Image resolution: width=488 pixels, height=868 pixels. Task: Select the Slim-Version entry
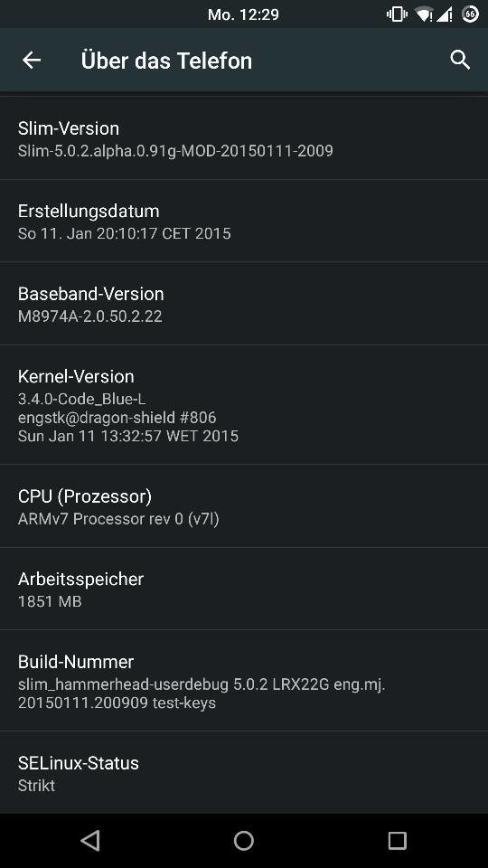pyautogui.click(x=244, y=138)
